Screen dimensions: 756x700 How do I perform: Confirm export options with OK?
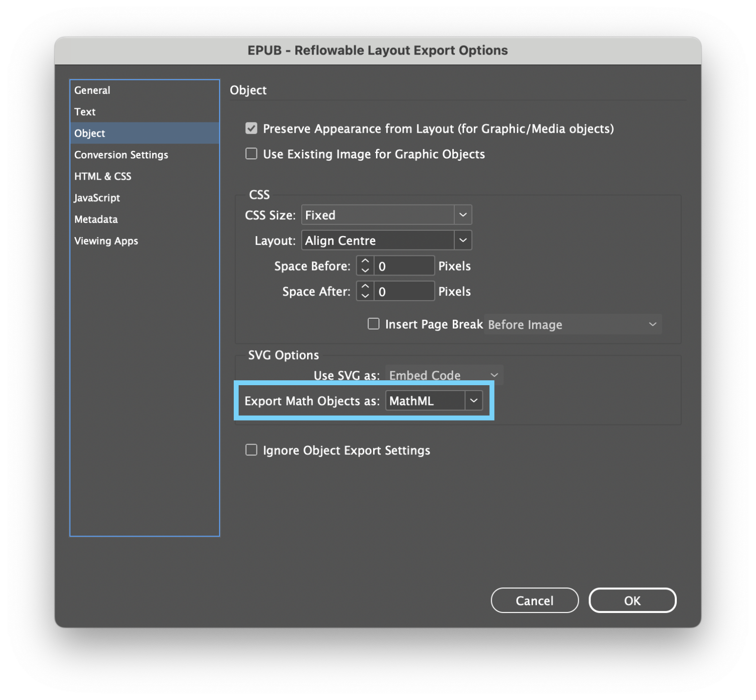tap(632, 600)
